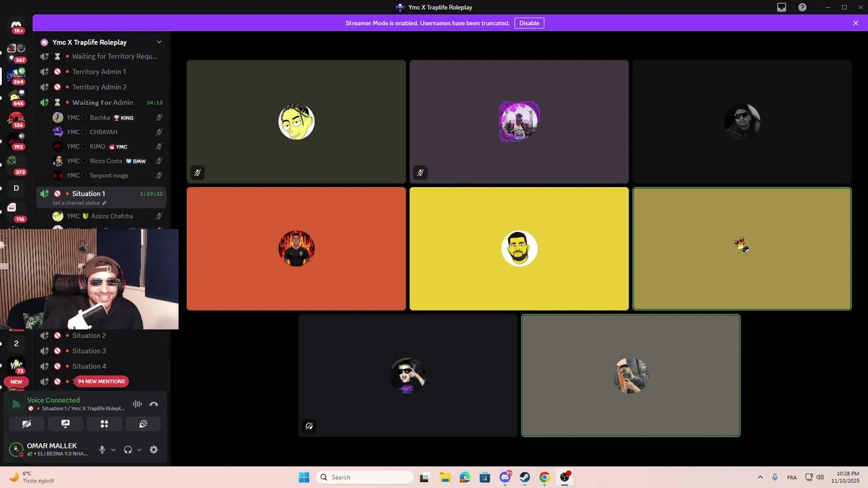The image size is (868, 488).
Task: Dismiss the Streamer Mode banner
Action: [856, 23]
